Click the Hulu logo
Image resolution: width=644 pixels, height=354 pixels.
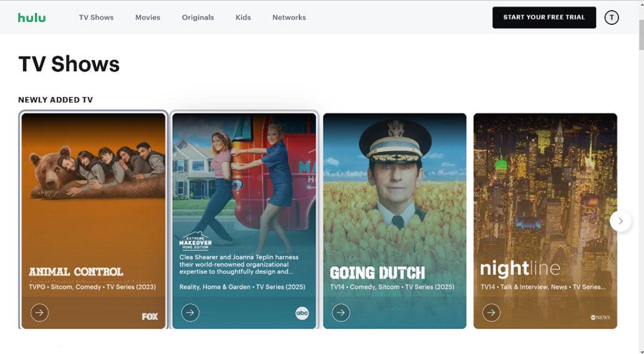[x=32, y=17]
